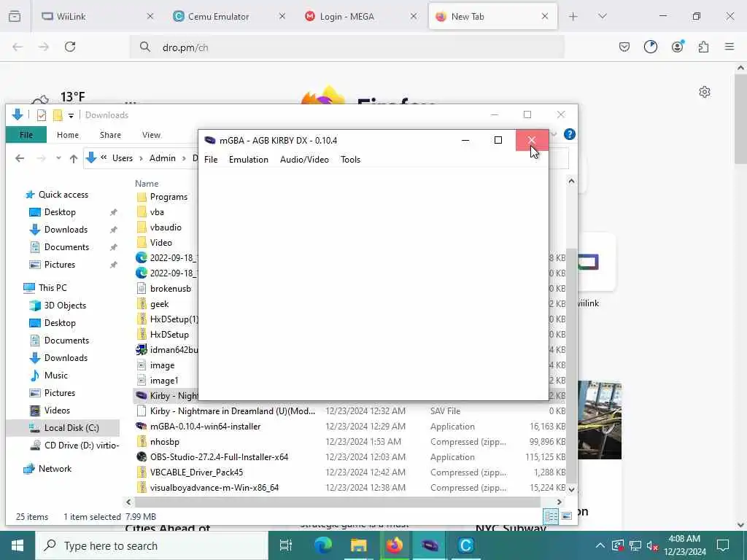Switch Explorer to large icons view
747x560 pixels.
pos(566,516)
